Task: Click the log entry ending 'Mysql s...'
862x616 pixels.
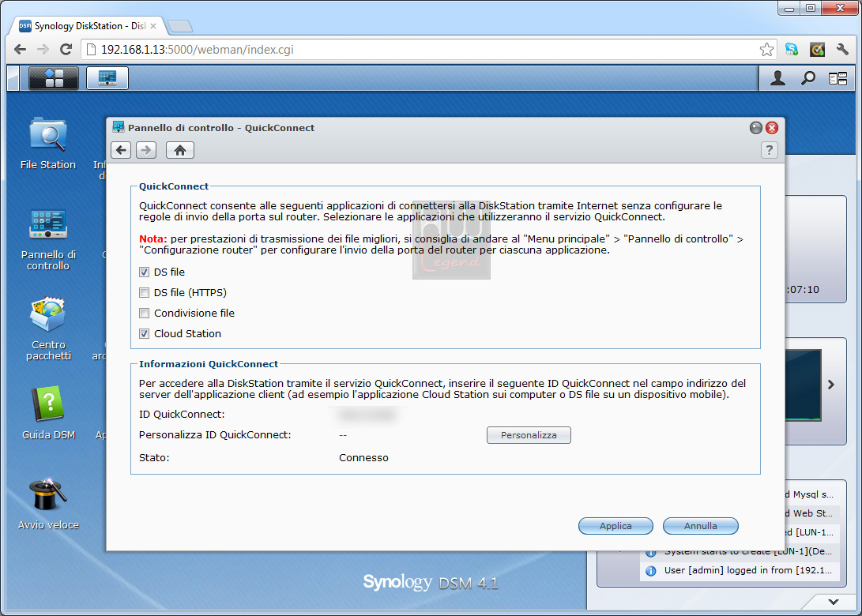Action: [x=808, y=494]
